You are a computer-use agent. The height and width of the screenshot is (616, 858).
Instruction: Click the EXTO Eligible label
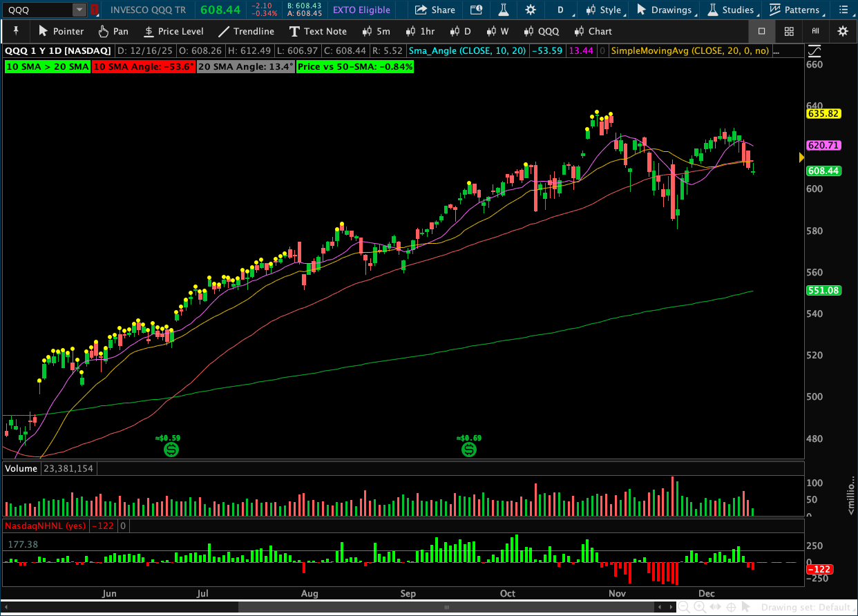361,10
